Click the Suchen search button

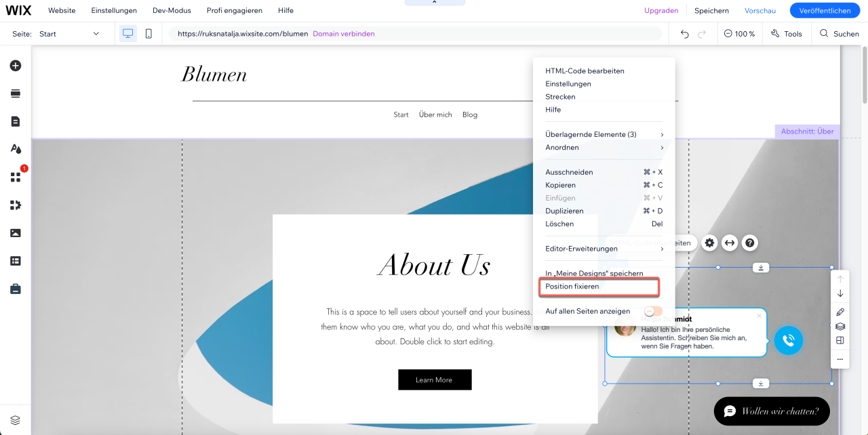[840, 33]
